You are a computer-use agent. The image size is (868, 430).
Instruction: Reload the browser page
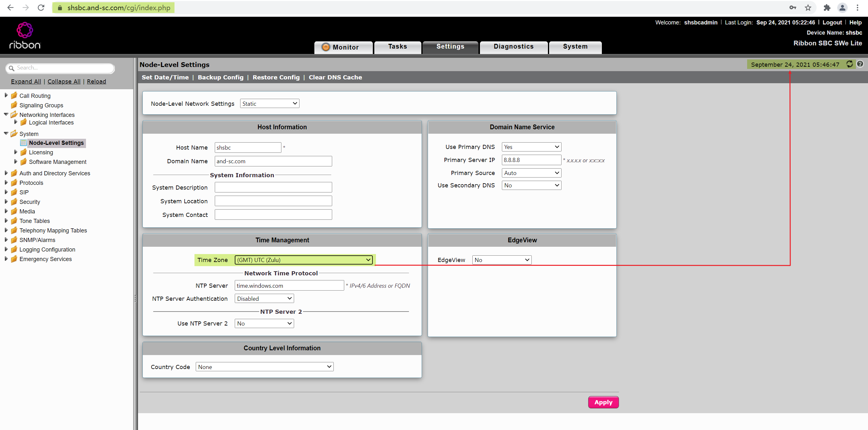click(41, 7)
